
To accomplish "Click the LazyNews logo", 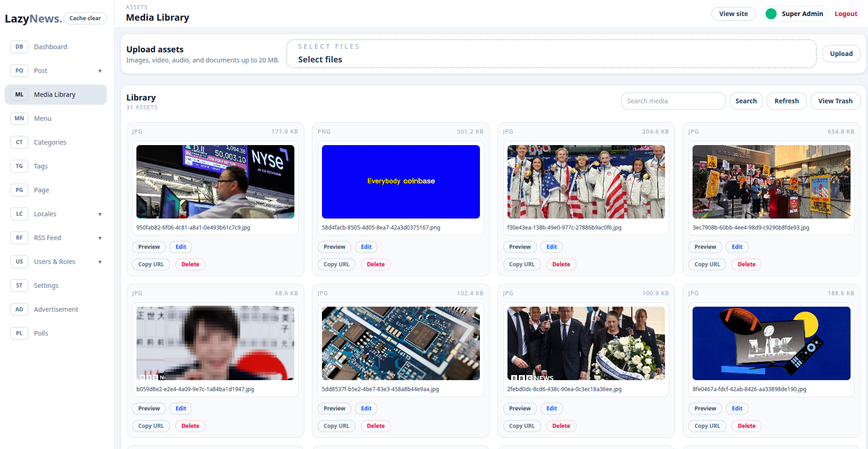I will click(x=33, y=19).
